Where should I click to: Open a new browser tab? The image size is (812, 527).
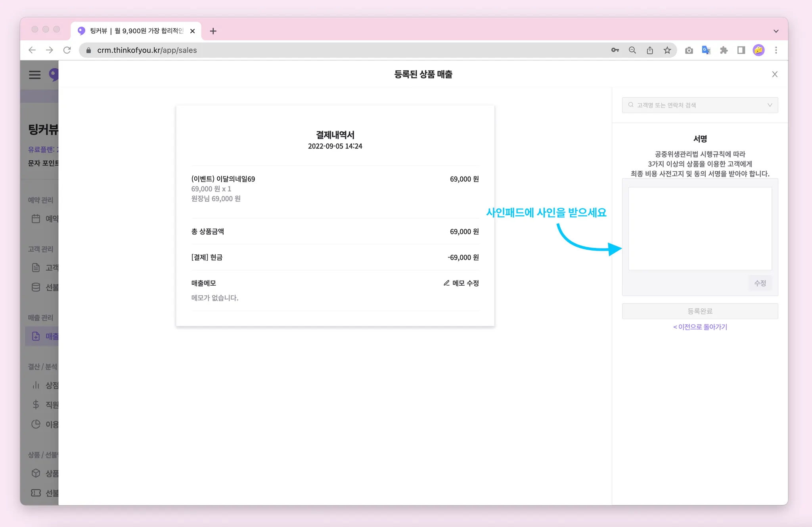pos(213,31)
